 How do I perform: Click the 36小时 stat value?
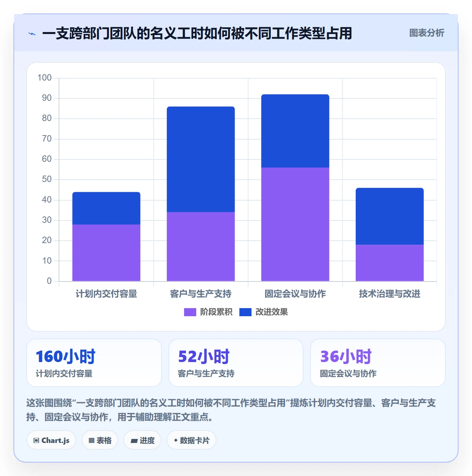pyautogui.click(x=346, y=357)
